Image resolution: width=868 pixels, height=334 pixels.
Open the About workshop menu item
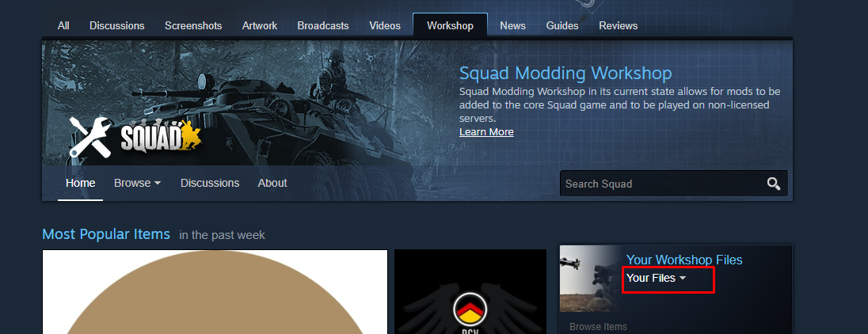click(x=272, y=183)
